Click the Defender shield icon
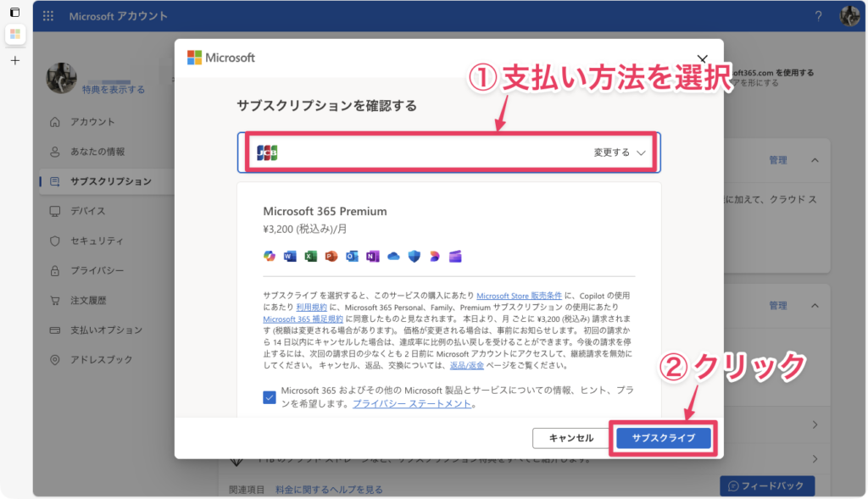This screenshot has width=868, height=499. click(413, 256)
